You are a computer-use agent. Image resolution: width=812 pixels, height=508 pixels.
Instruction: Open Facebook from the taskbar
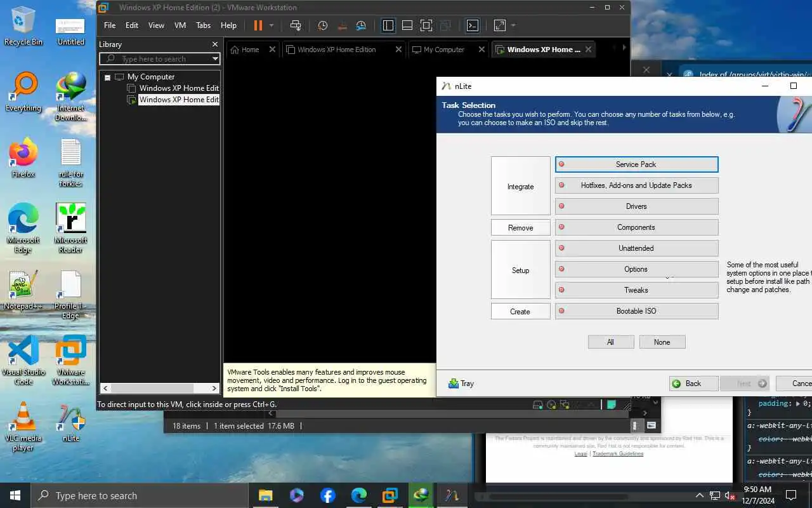pyautogui.click(x=328, y=495)
